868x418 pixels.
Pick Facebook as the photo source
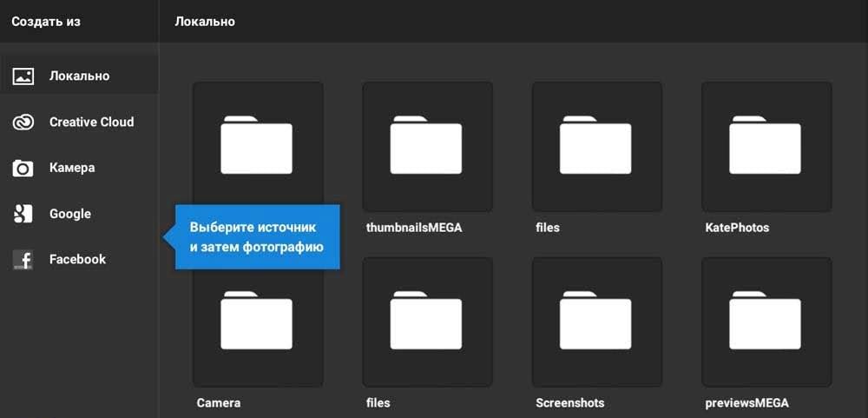(79, 260)
